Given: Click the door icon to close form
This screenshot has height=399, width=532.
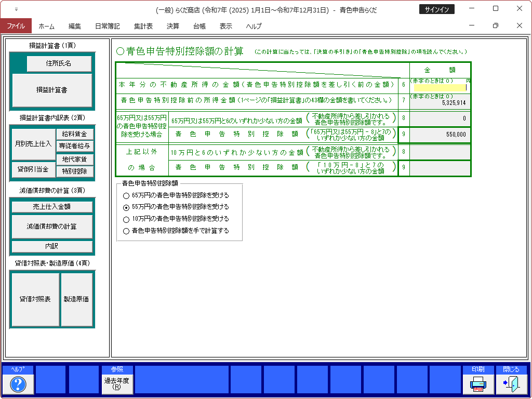Looking at the screenshot, I should [x=511, y=384].
